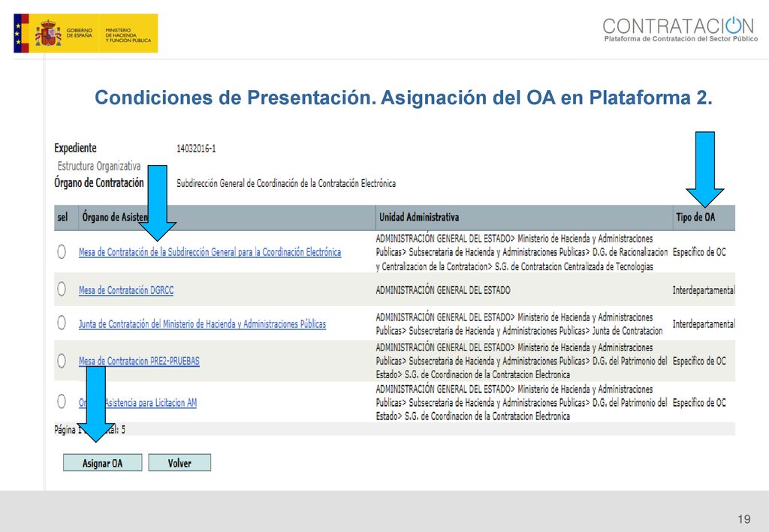Click slide page number 19
This screenshot has height=532, width=769.
(744, 519)
